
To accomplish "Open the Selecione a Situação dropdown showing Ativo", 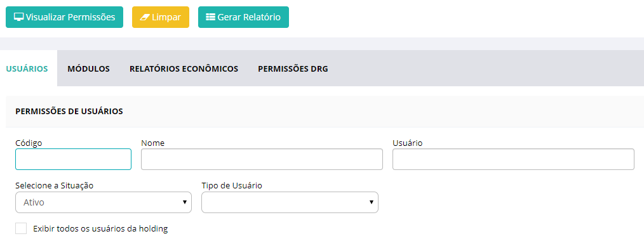I will 104,202.
